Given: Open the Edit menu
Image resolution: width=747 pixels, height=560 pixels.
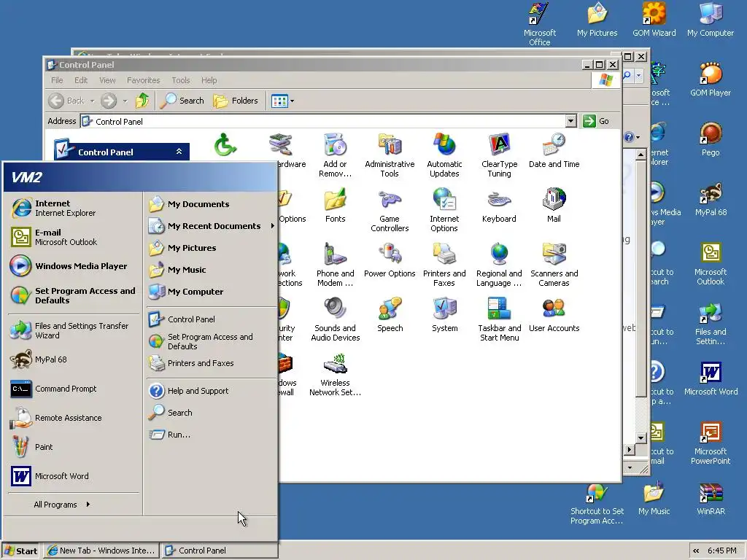Looking at the screenshot, I should [x=81, y=80].
